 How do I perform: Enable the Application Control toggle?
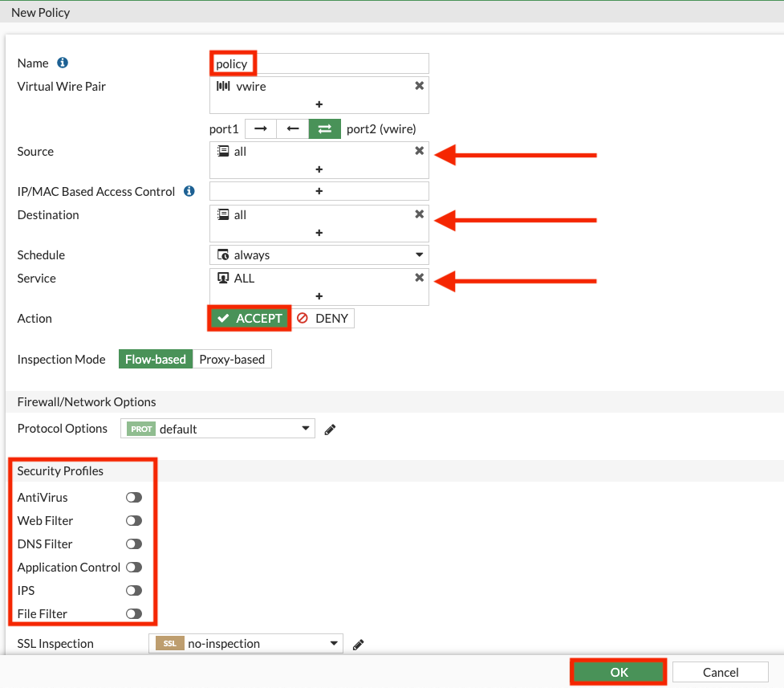click(134, 567)
